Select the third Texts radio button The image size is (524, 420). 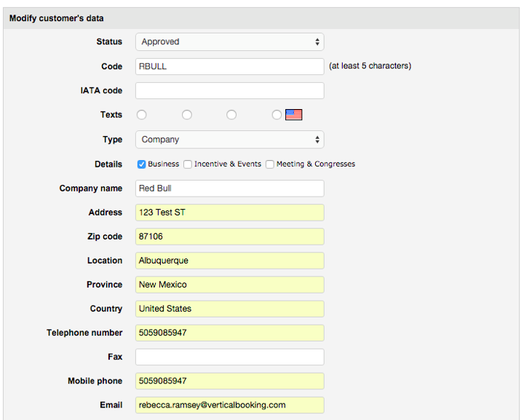[231, 114]
